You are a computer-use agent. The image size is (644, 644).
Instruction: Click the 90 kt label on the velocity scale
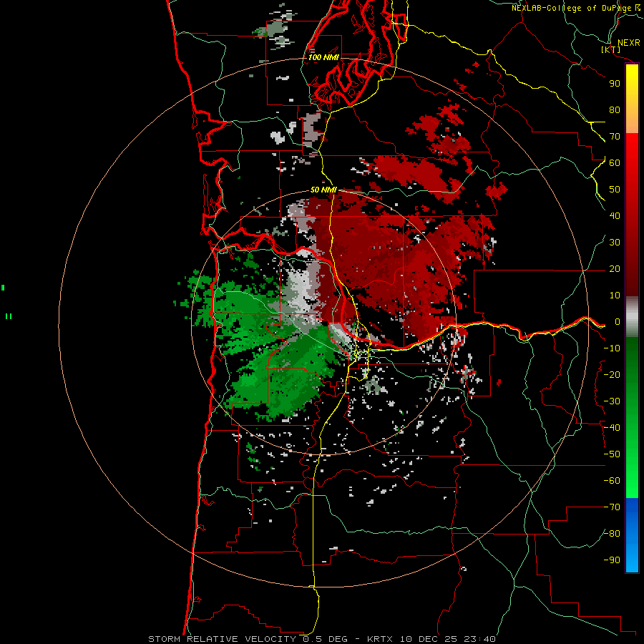(x=615, y=84)
